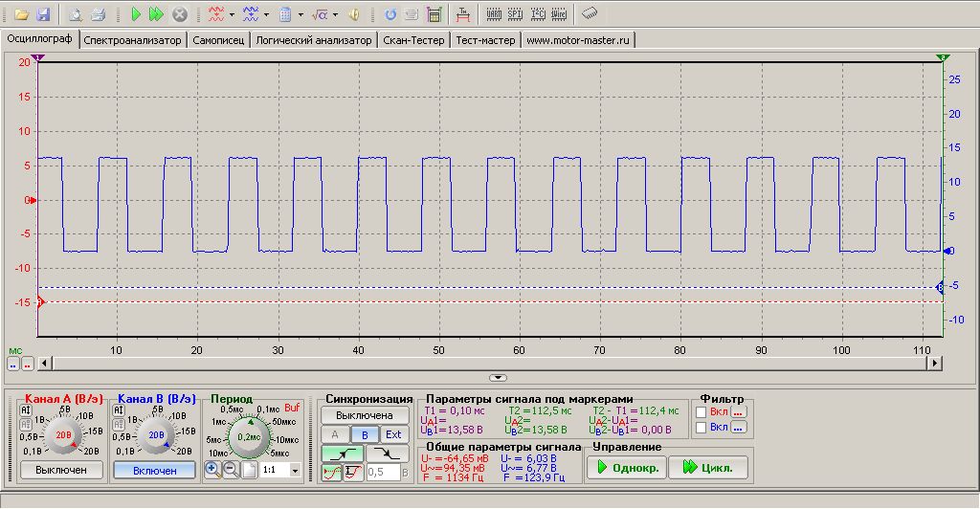980x509 pixels.
Task: Select the UART decoder icon
Action: tap(494, 13)
